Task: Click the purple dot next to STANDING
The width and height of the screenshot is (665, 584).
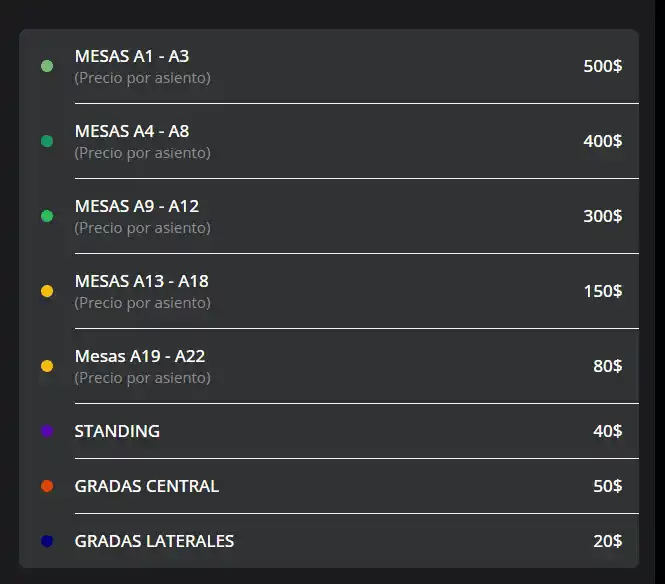Action: point(47,431)
